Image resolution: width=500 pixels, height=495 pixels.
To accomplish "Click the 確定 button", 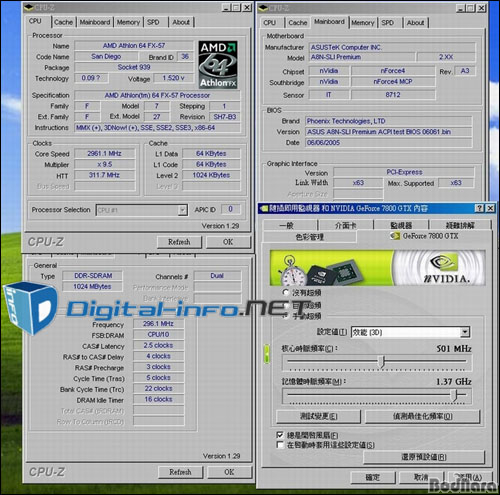I will tap(373, 477).
